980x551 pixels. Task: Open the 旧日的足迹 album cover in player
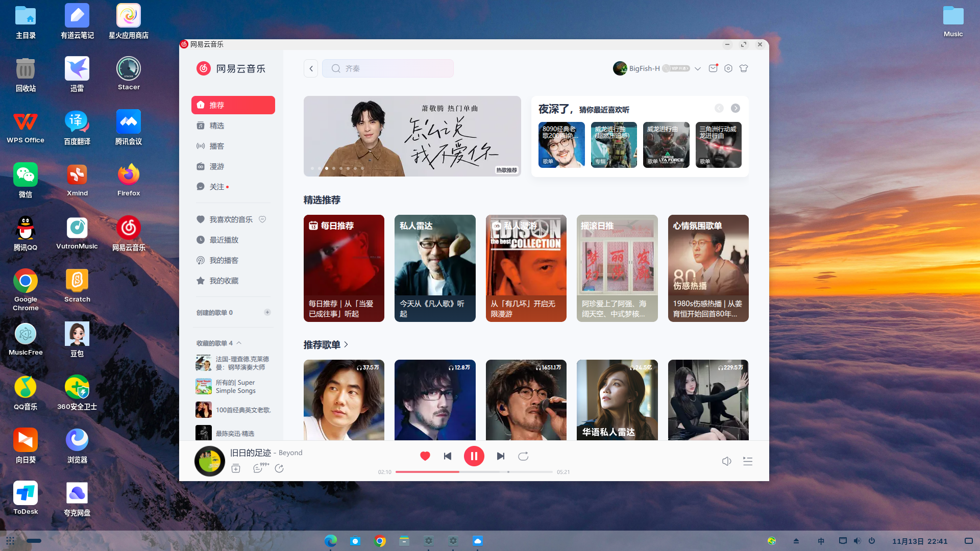coord(210,461)
